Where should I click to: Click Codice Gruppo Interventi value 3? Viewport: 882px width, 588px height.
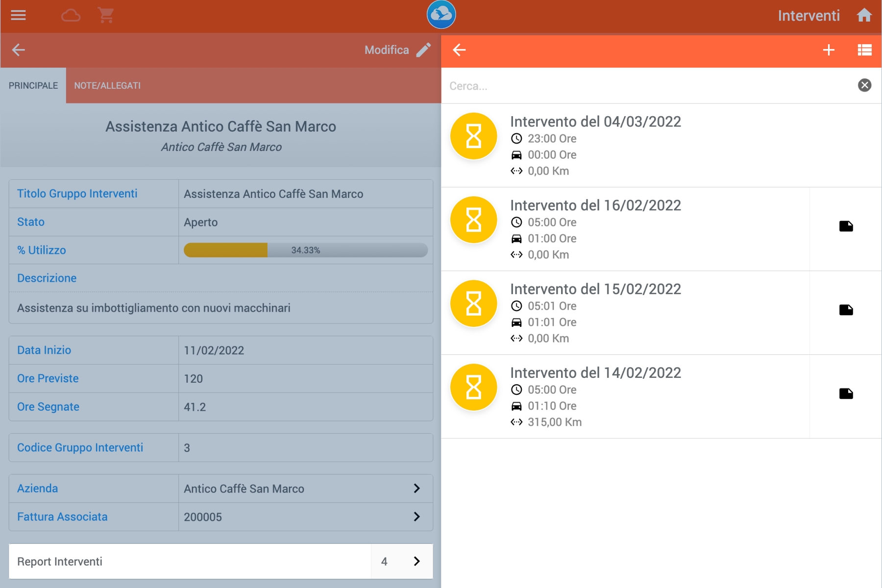pos(187,448)
